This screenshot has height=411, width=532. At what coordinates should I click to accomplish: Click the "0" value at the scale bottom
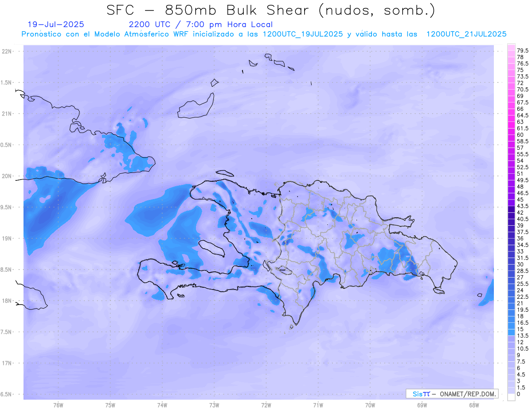click(519, 394)
